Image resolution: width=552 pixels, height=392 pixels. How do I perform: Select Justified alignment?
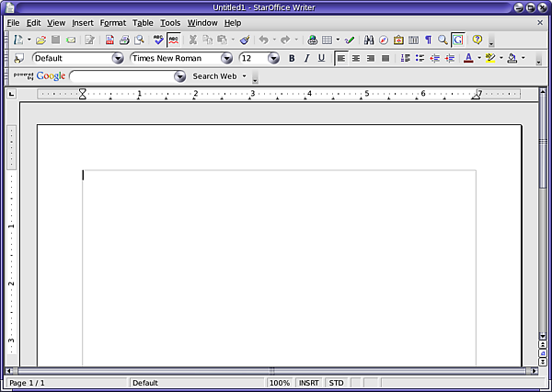tap(385, 59)
